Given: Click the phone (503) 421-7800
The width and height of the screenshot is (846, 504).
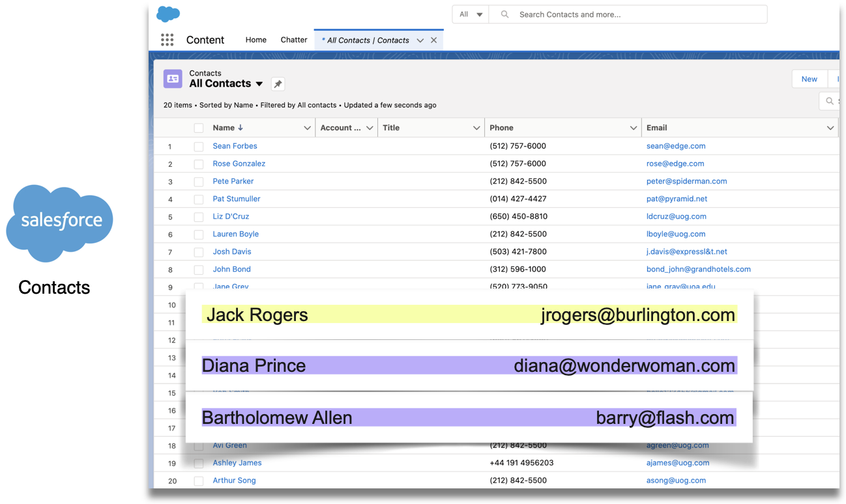Looking at the screenshot, I should click(x=518, y=251).
